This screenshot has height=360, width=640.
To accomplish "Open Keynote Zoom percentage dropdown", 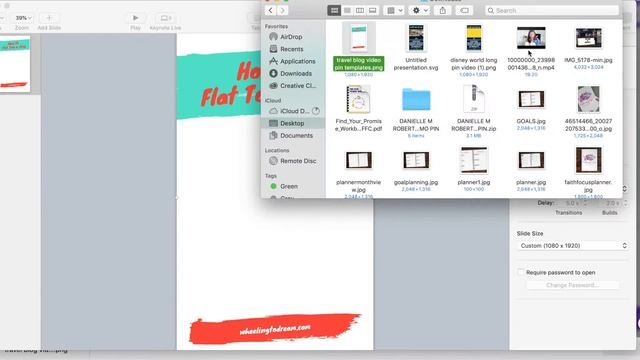I will (x=23, y=18).
